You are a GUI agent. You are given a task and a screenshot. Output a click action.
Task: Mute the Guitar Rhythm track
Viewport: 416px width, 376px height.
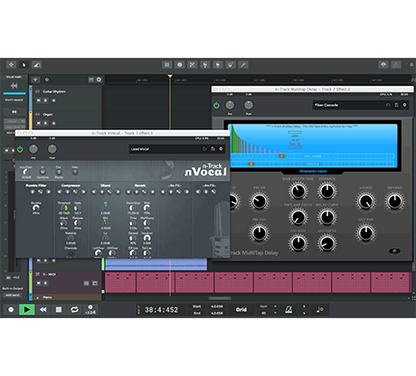coord(39,100)
